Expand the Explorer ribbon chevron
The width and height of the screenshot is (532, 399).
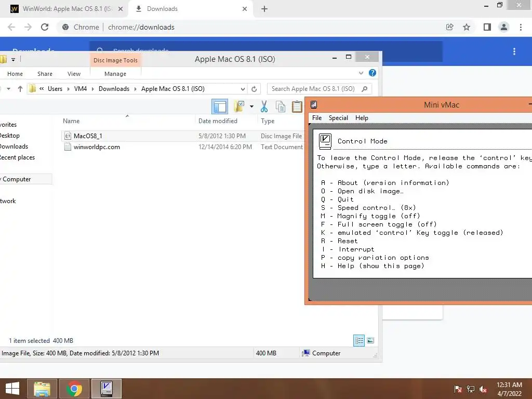click(x=361, y=73)
